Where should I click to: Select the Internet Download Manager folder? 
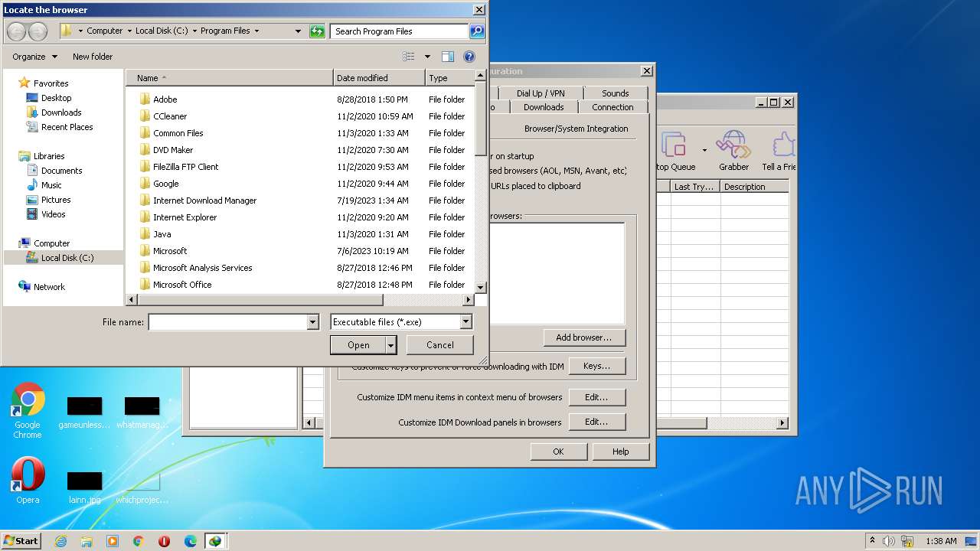(x=204, y=201)
